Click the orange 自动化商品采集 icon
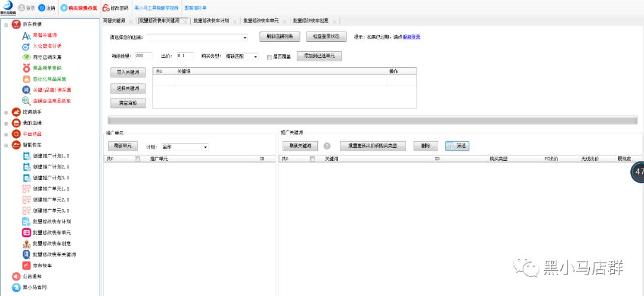Viewport: 644px width, 296px height. tap(27, 79)
